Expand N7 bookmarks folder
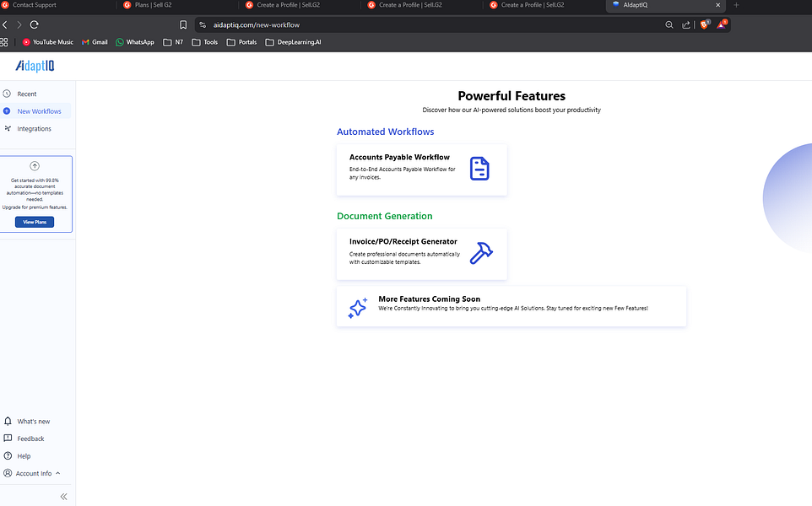 point(173,42)
